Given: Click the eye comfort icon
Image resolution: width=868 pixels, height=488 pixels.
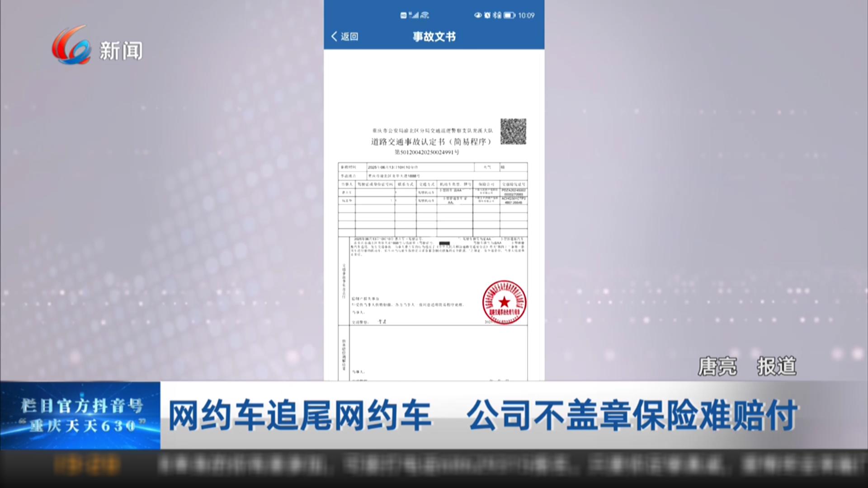Looking at the screenshot, I should 478,15.
